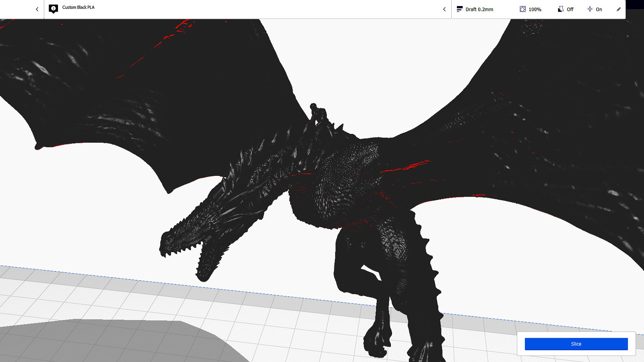This screenshot has width=644, height=362.
Task: Start slicing with the Slice button
Action: click(x=576, y=344)
